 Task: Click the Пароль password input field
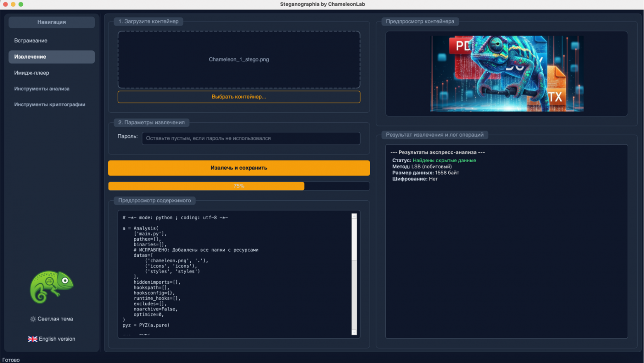pyautogui.click(x=251, y=138)
